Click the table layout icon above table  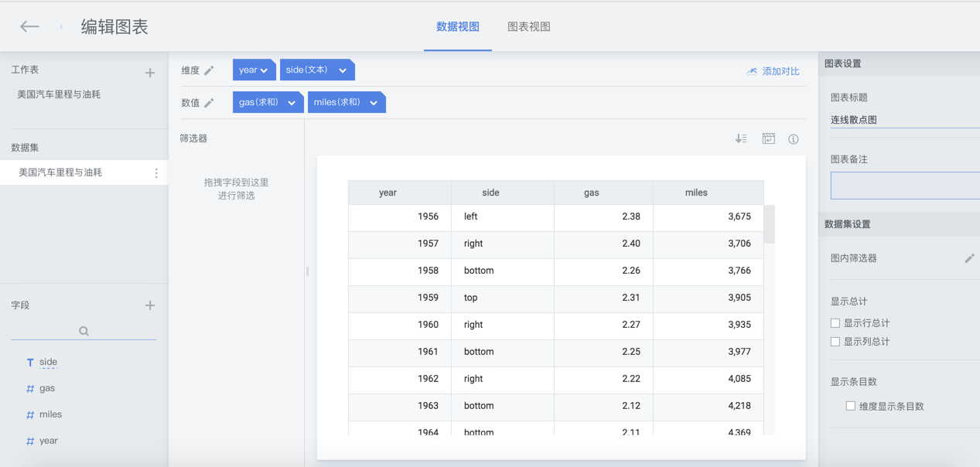click(x=768, y=138)
